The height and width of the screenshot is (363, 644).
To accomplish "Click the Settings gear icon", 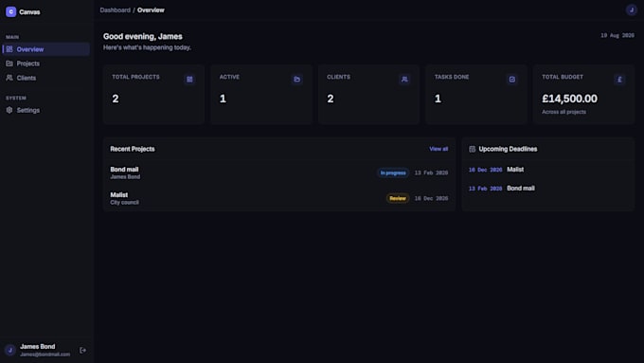I will pyautogui.click(x=9, y=110).
